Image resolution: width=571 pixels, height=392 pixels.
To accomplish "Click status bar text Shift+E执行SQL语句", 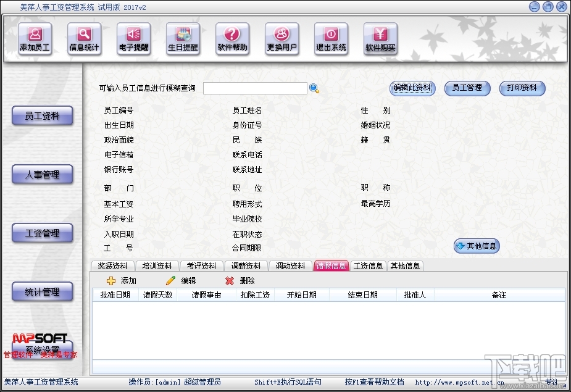I will point(288,382).
